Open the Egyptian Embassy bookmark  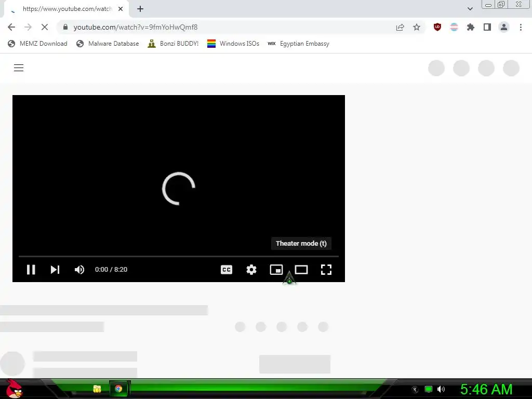[x=299, y=44]
